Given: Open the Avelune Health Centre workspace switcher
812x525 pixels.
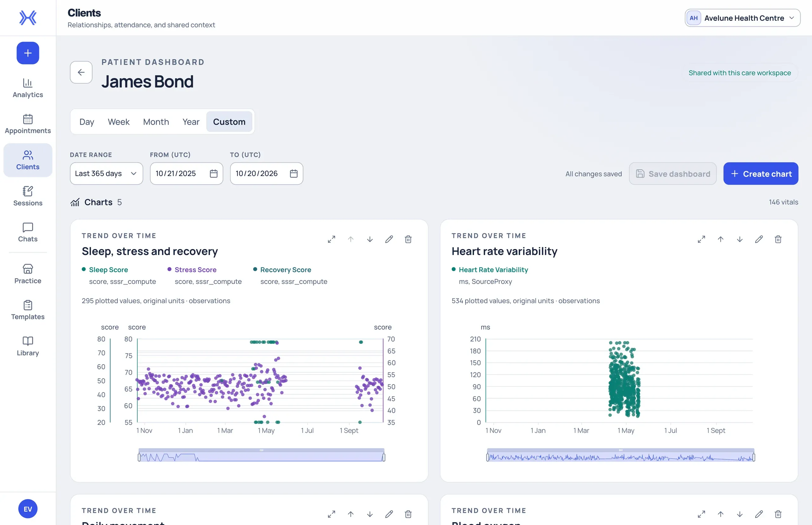Looking at the screenshot, I should click(743, 18).
